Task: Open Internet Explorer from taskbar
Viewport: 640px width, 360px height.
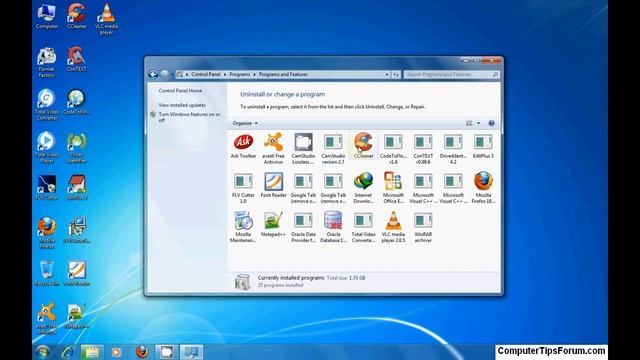Action: click(67, 352)
